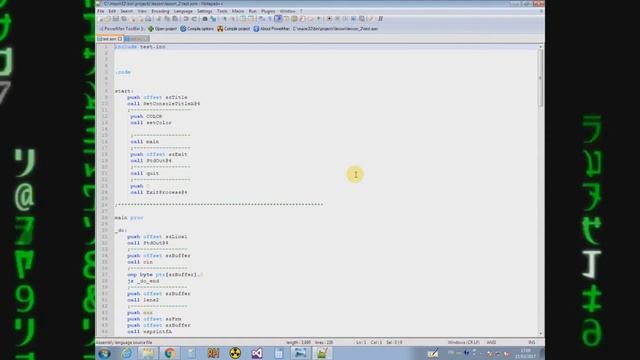Click the Print toolbar icon
Image resolution: width=640 pixels, height=360 pixels.
pos(149,19)
